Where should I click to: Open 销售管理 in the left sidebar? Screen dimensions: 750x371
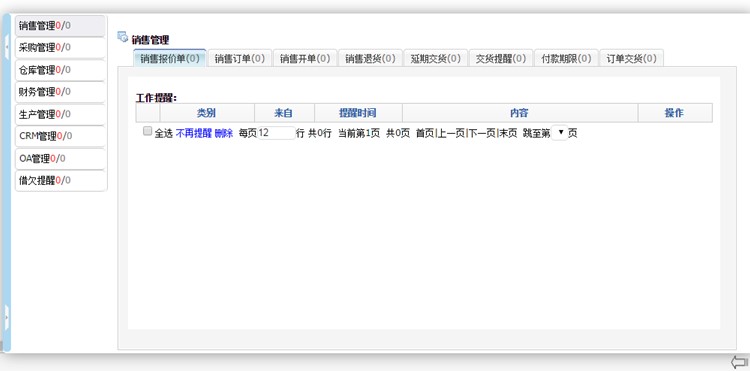coord(61,26)
